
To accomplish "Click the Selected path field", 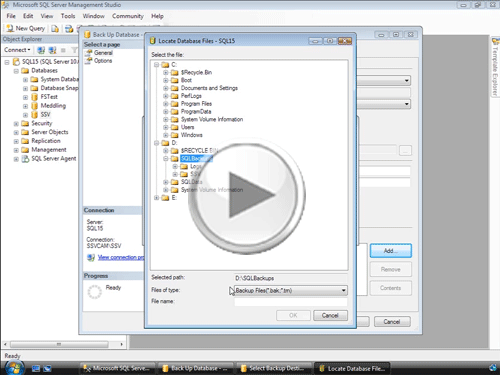I will point(290,278).
